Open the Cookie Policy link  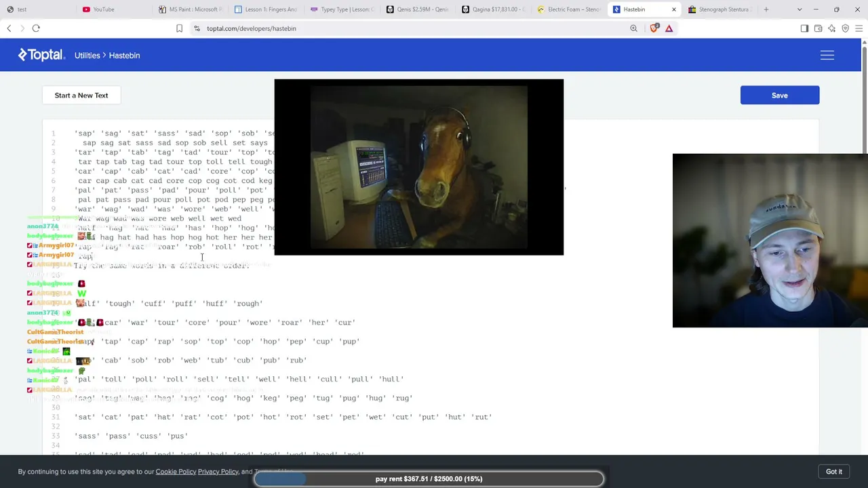[176, 472]
